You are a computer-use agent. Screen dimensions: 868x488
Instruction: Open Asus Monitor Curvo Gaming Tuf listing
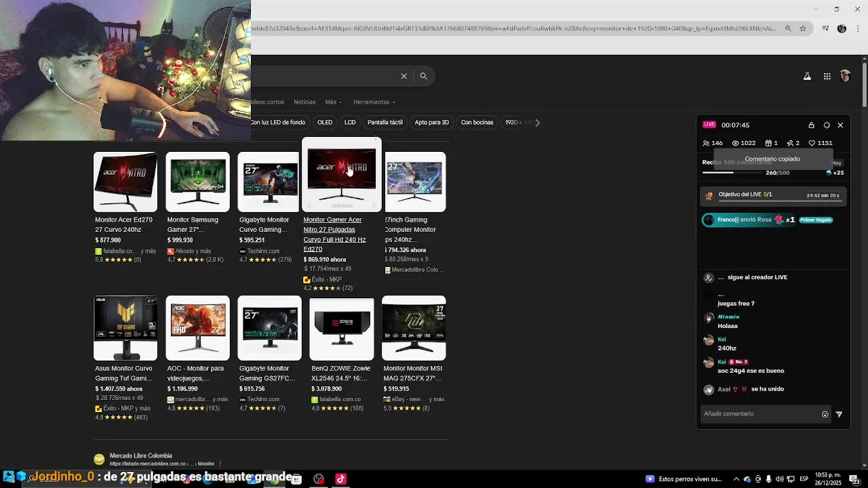(x=125, y=358)
